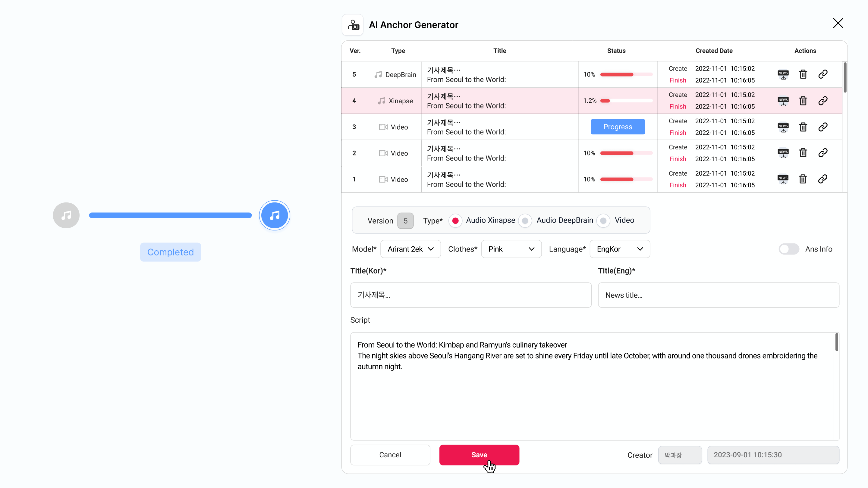
Task: Expand the Clothes dropdown set to Pink
Action: pyautogui.click(x=511, y=249)
